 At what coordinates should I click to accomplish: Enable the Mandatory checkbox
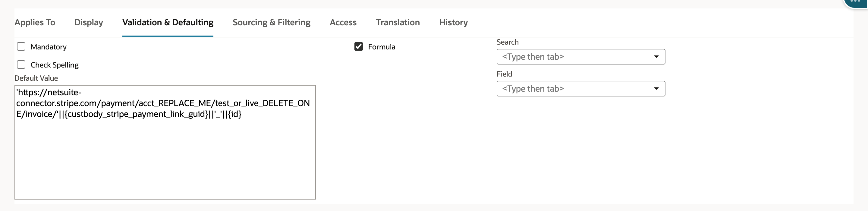[x=21, y=46]
